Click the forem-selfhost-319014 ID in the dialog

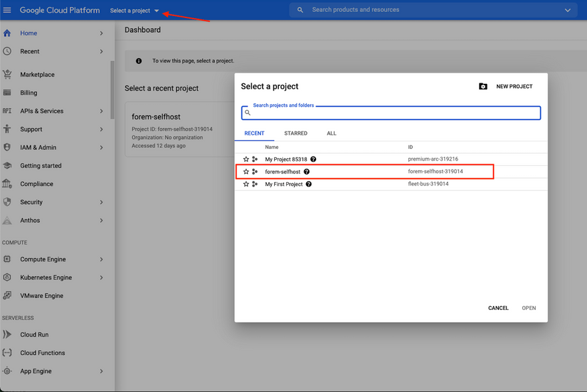(436, 171)
